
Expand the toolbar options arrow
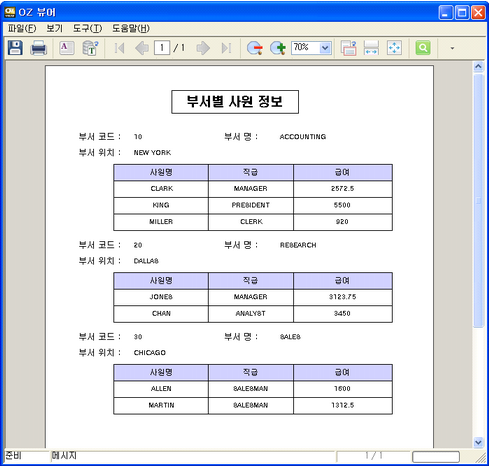pos(452,48)
